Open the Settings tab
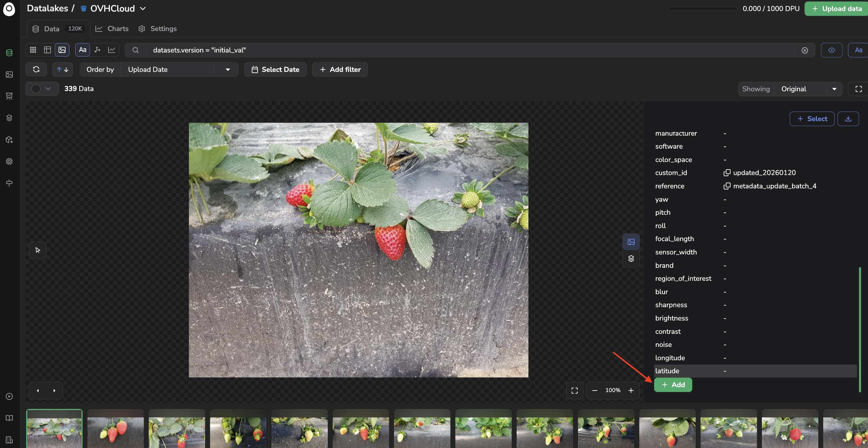 click(x=157, y=29)
